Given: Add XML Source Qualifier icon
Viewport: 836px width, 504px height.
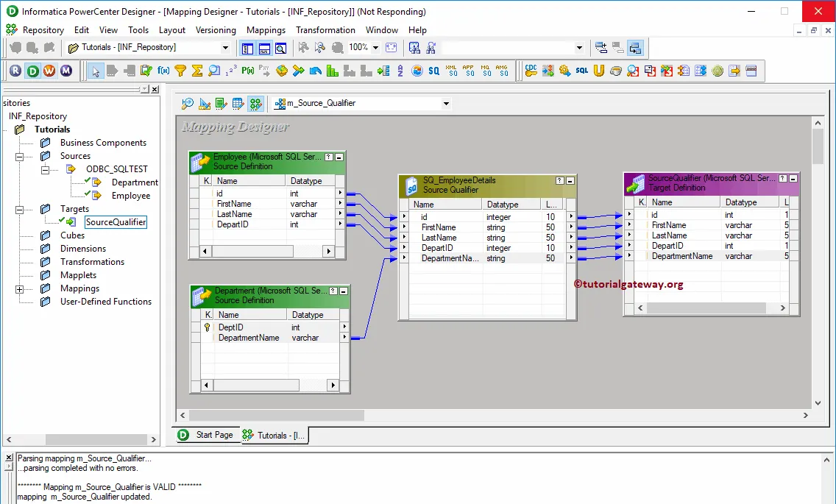Looking at the screenshot, I should 451,71.
